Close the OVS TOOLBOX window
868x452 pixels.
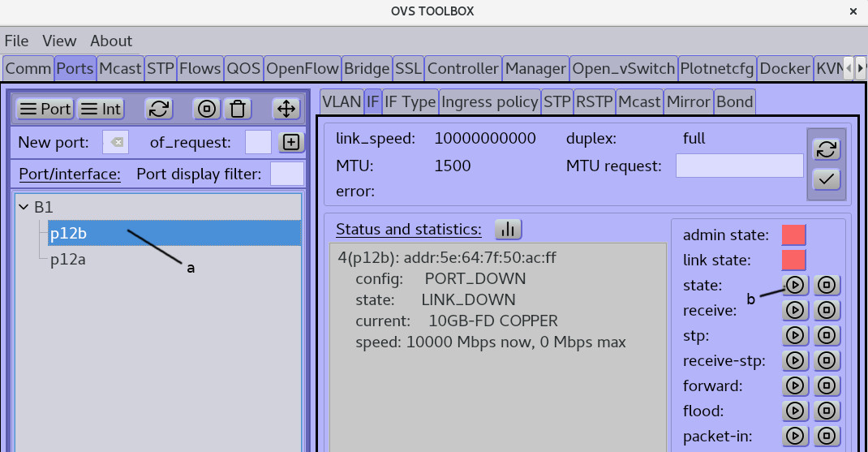click(853, 11)
